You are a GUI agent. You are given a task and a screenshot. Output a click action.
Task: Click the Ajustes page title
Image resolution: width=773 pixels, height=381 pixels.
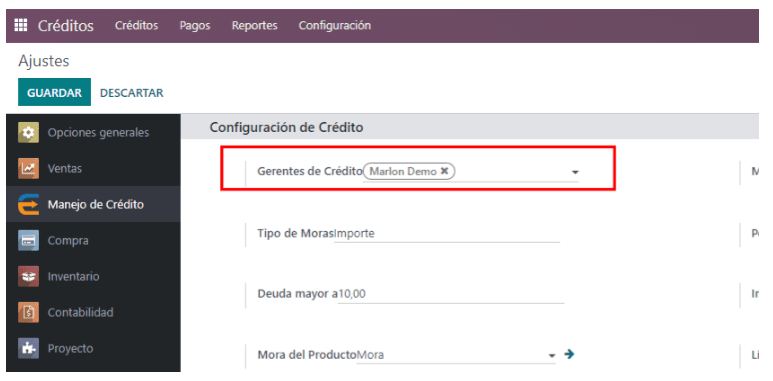click(44, 61)
